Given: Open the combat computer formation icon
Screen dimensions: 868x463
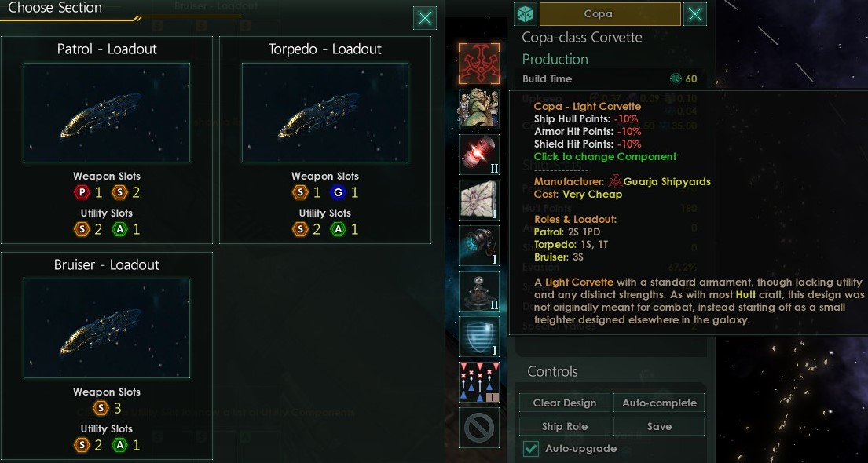Looking at the screenshot, I should point(479,382).
